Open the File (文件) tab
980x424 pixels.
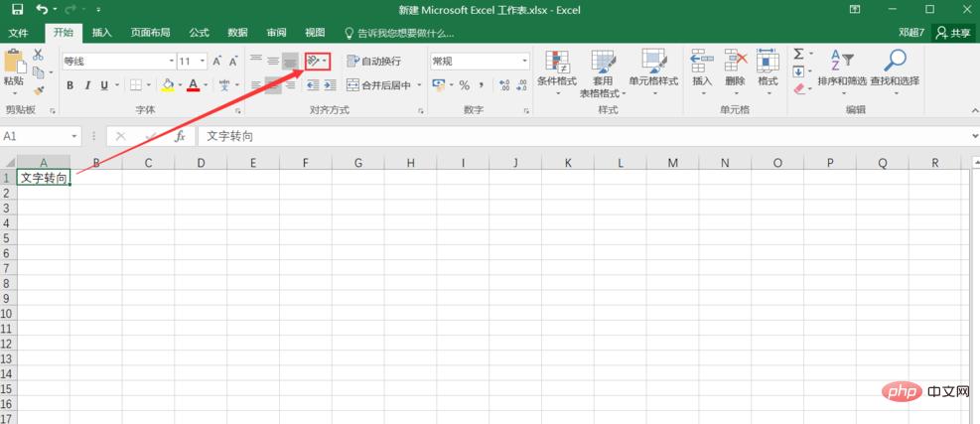18,33
